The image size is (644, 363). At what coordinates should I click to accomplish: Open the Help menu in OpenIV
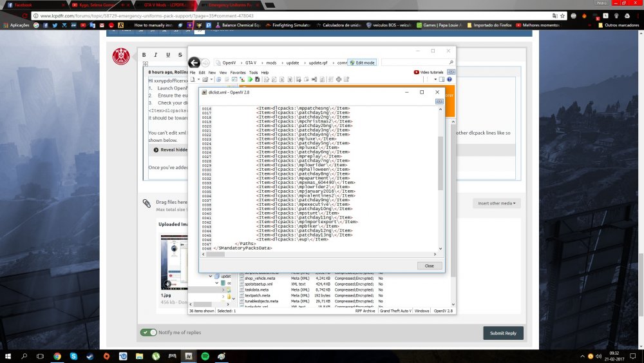click(x=265, y=72)
